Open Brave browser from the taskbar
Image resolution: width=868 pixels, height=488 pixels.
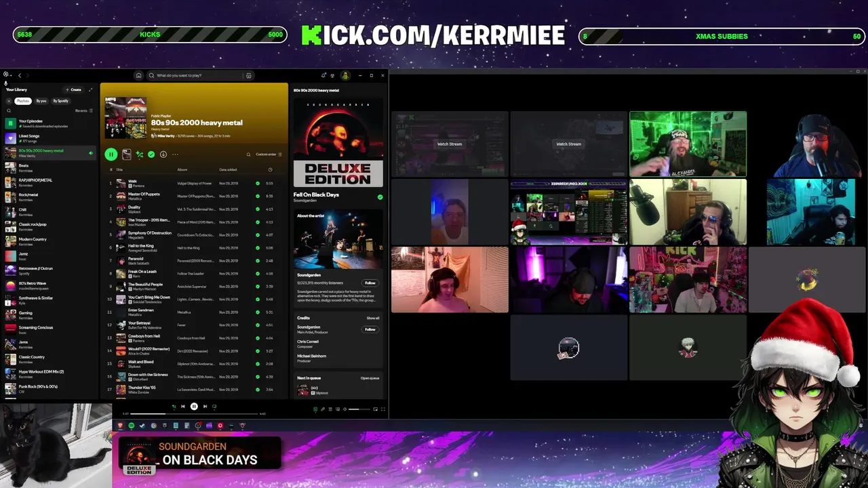[x=120, y=426]
